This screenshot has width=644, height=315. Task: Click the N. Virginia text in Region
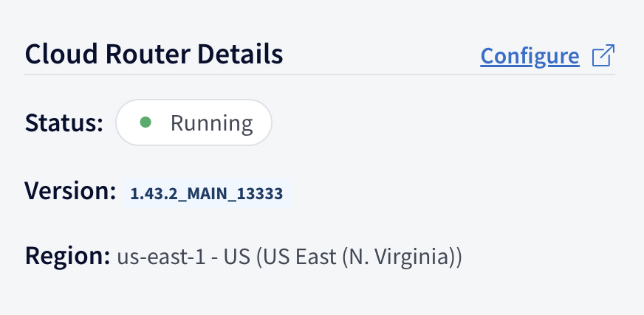coord(398,257)
